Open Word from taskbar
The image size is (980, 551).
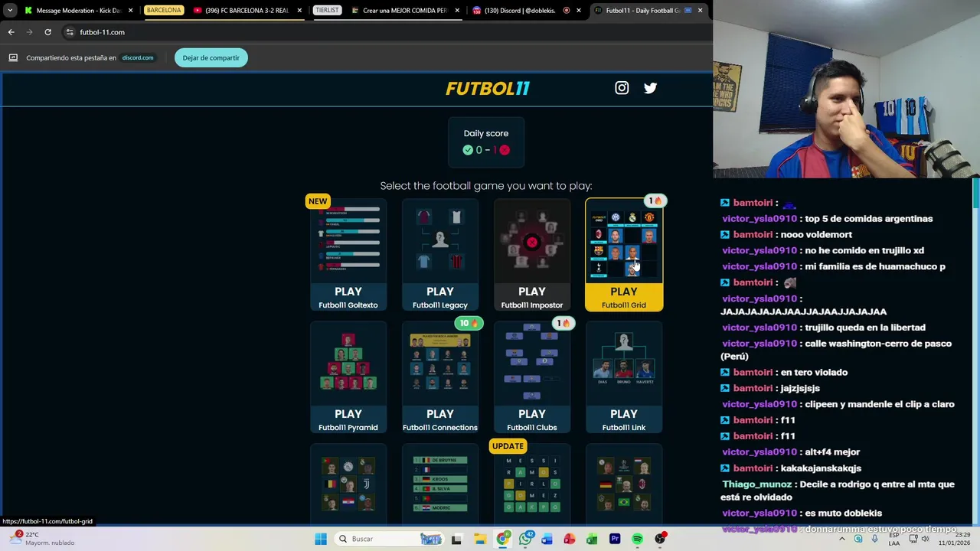(547, 539)
